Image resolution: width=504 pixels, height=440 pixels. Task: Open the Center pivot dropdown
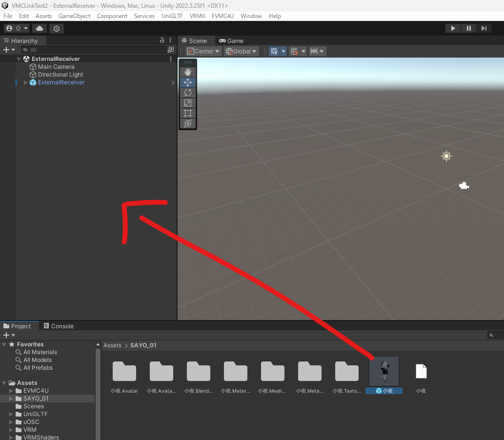[203, 51]
